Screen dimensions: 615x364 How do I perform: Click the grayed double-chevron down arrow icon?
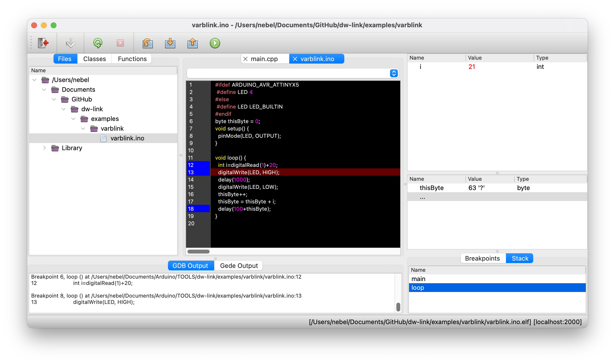tap(71, 43)
